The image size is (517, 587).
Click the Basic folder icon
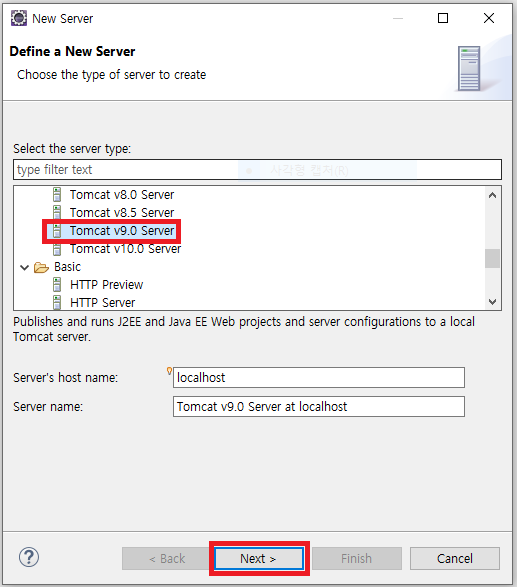tap(41, 267)
